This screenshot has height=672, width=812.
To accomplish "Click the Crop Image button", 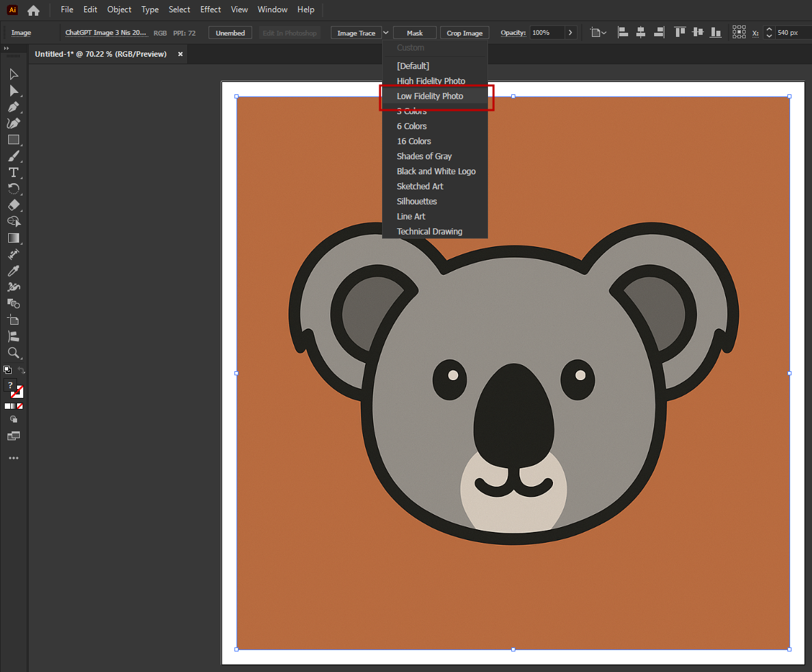I will 464,33.
